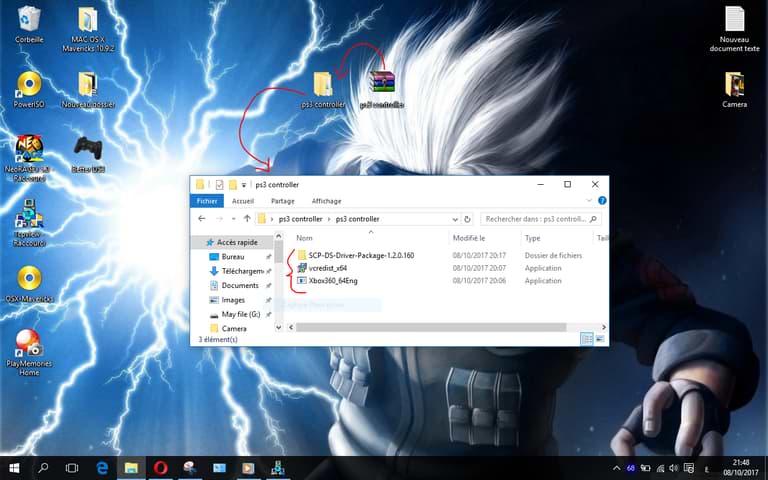This screenshot has height=480, width=768.
Task: Select the ps3 controller WinRAR archive
Action: 382,90
